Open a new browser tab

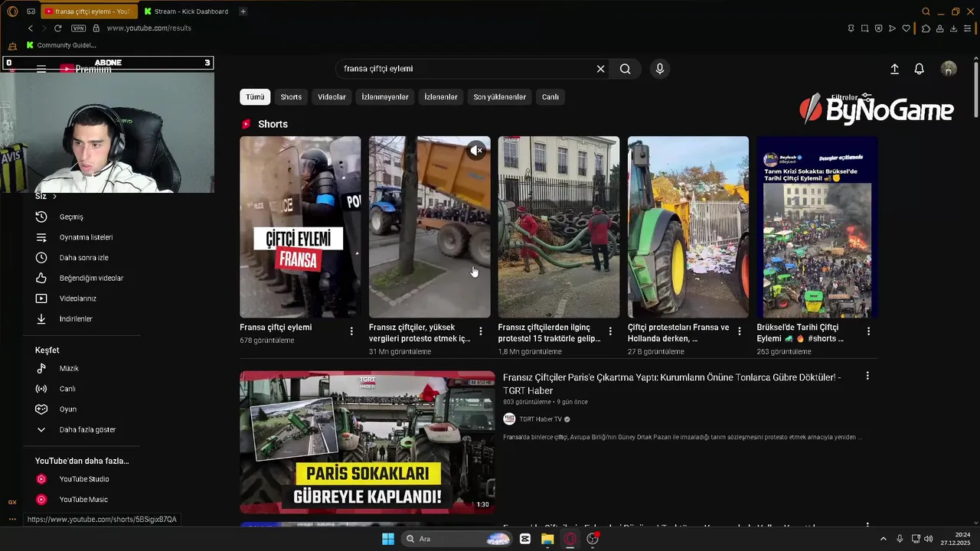[x=243, y=11]
